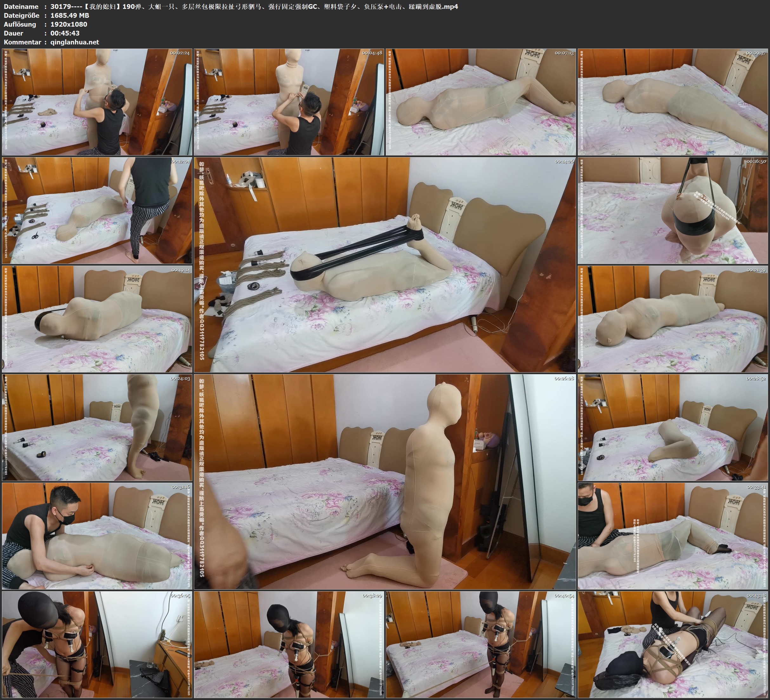The height and width of the screenshot is (700, 770).
Task: Click the qinglanhua.net comment text
Action: [75, 42]
